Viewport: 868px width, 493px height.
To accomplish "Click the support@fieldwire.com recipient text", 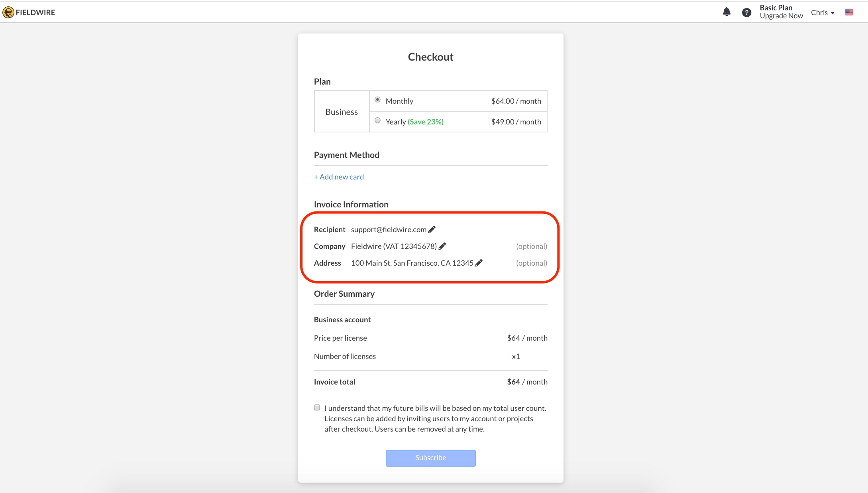I will tap(389, 229).
